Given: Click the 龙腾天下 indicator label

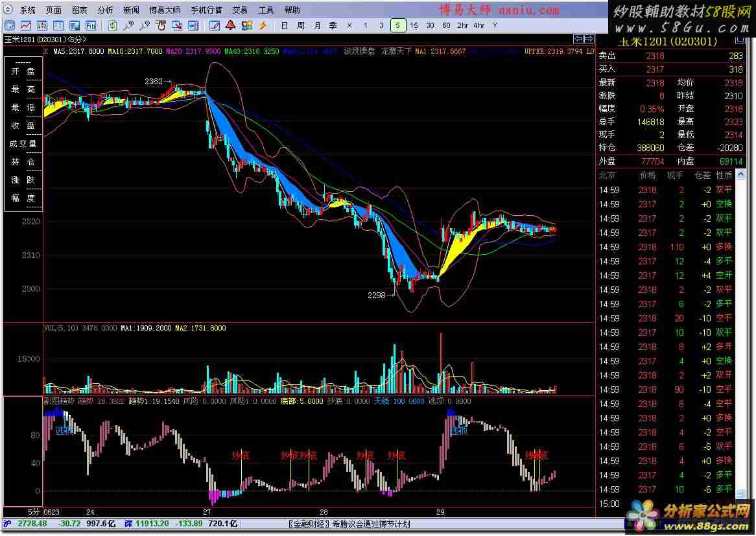Looking at the screenshot, I should pos(396,51).
